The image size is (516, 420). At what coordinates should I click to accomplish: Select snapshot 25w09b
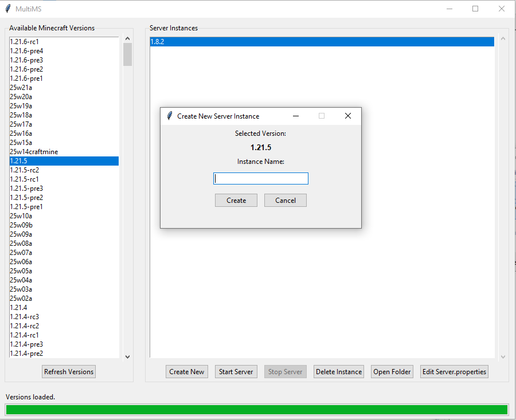tap(64, 225)
